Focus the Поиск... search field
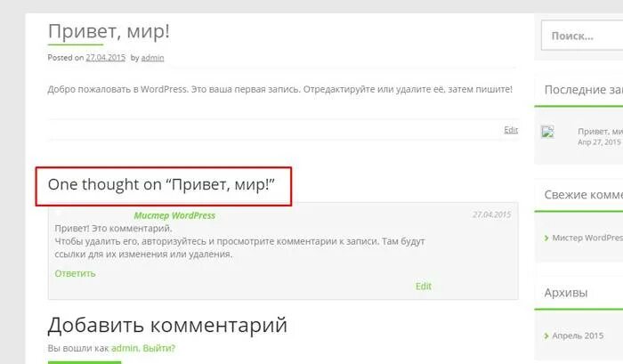The image size is (623, 364). (x=582, y=36)
